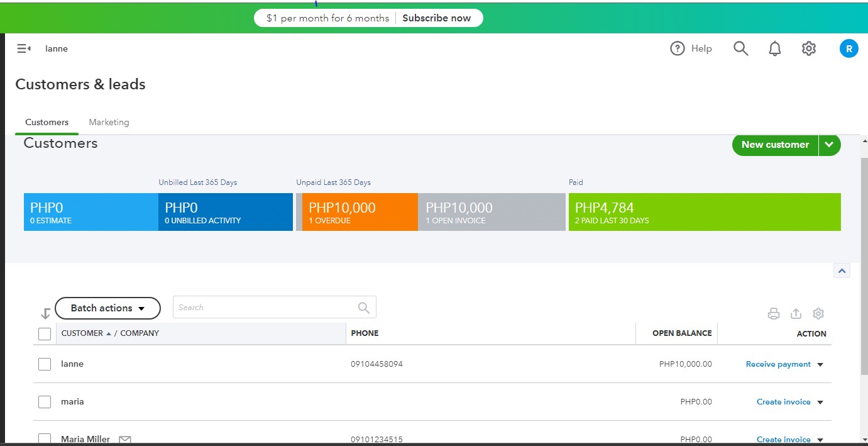Image resolution: width=868 pixels, height=446 pixels.
Task: Expand the Batch actions dropdown
Action: 107,308
